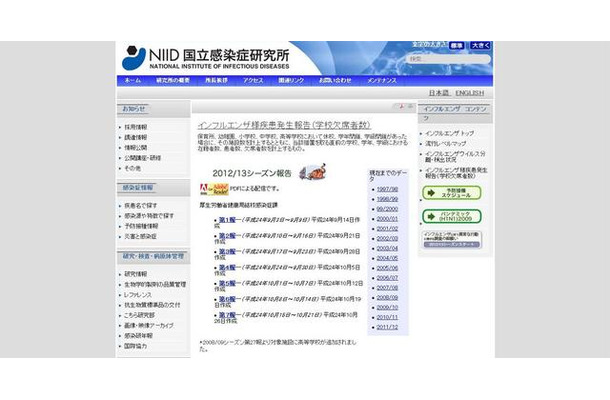This screenshot has height=400, width=610.
Task: Open 感染源や特徴で探す in the left sidebar
Action: pyautogui.click(x=149, y=216)
